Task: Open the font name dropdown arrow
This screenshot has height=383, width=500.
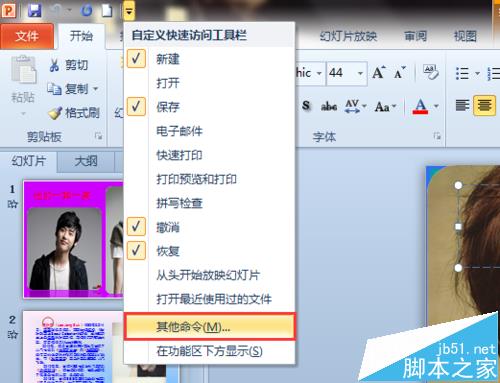Action: (x=319, y=73)
